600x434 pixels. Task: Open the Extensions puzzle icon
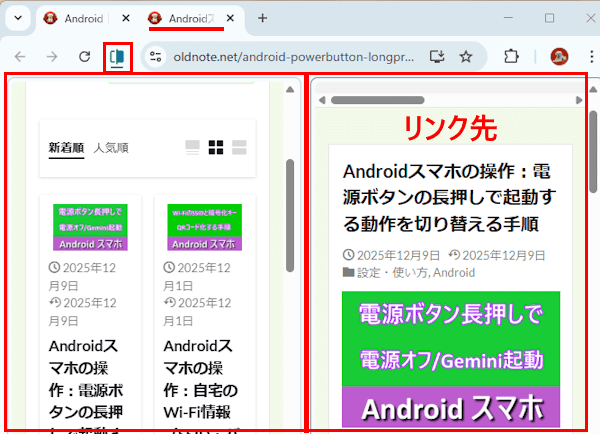[511, 57]
